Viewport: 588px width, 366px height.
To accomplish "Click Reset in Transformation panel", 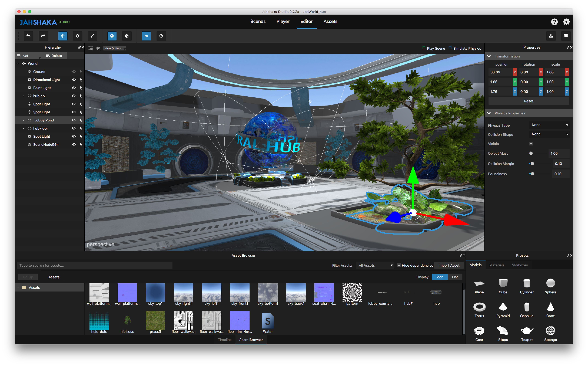I will point(528,101).
